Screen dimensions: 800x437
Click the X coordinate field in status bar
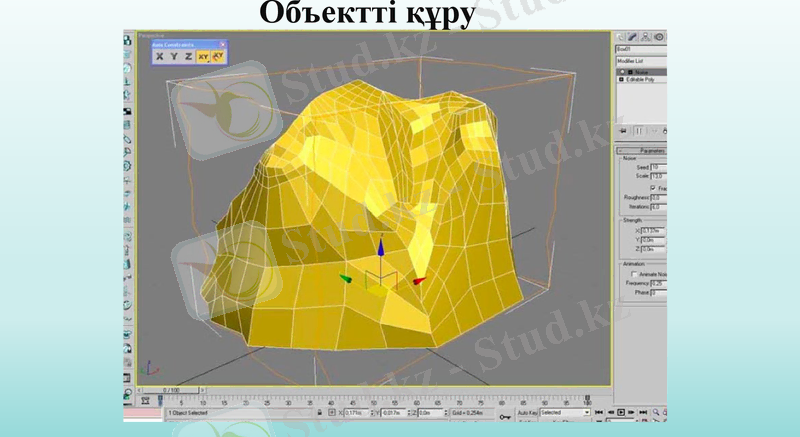pos(357,413)
